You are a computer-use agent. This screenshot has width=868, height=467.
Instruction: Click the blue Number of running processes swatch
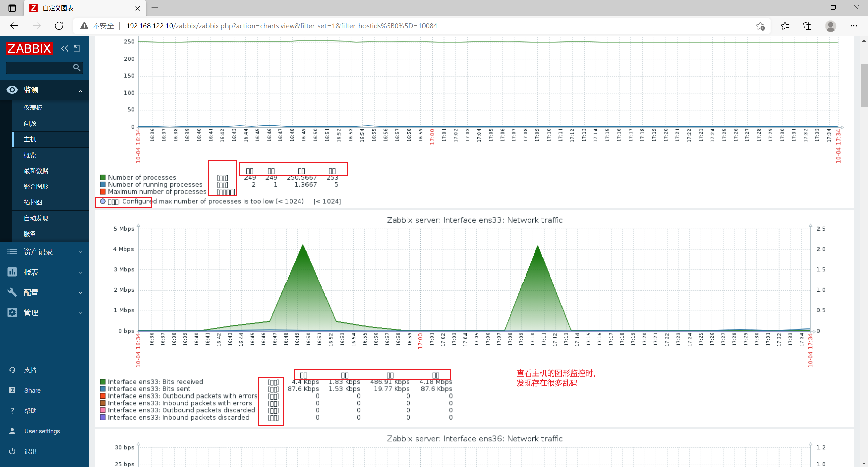pyautogui.click(x=103, y=184)
